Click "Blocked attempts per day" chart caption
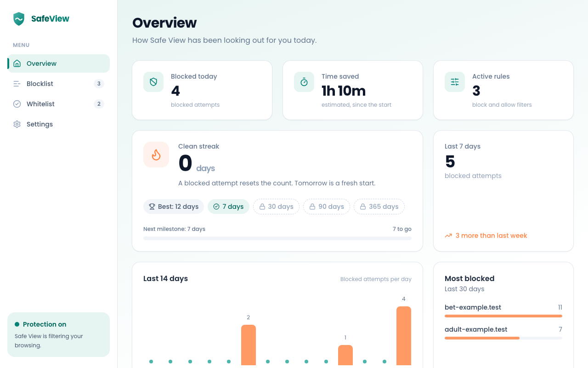 pyautogui.click(x=376, y=279)
